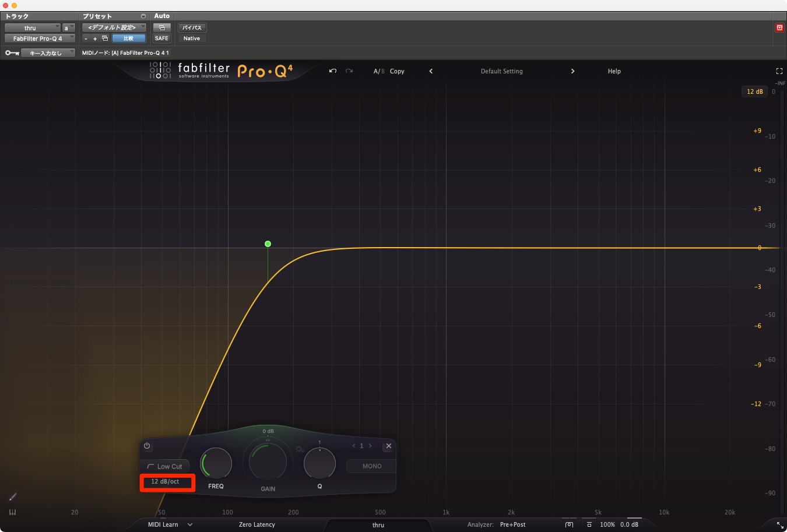This screenshot has width=787, height=532.
Task: Click the next setting plus button
Action: [x=95, y=38]
